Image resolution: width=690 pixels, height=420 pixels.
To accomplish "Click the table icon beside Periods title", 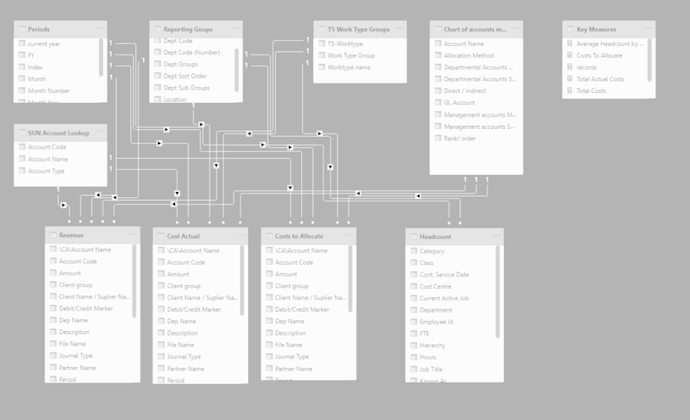I will (22, 29).
